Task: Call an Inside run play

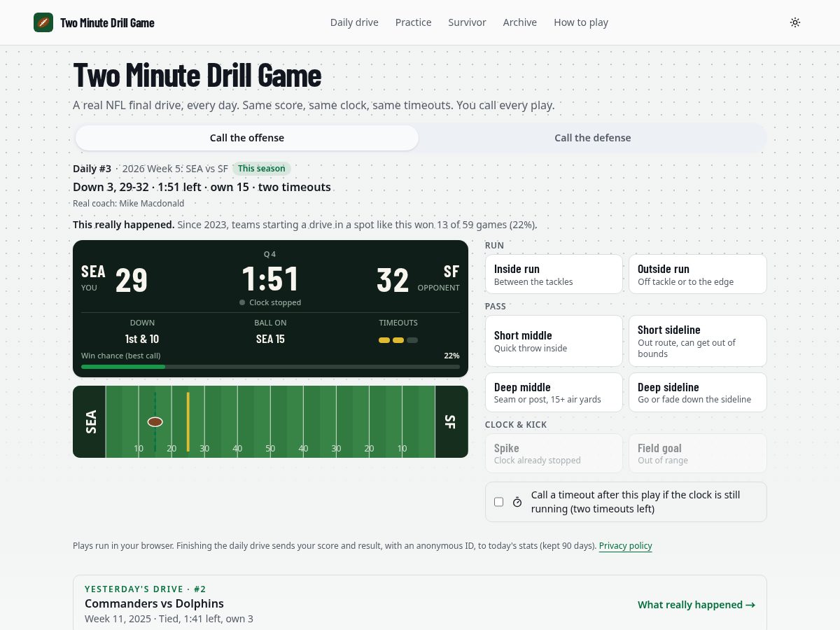Action: (554, 274)
